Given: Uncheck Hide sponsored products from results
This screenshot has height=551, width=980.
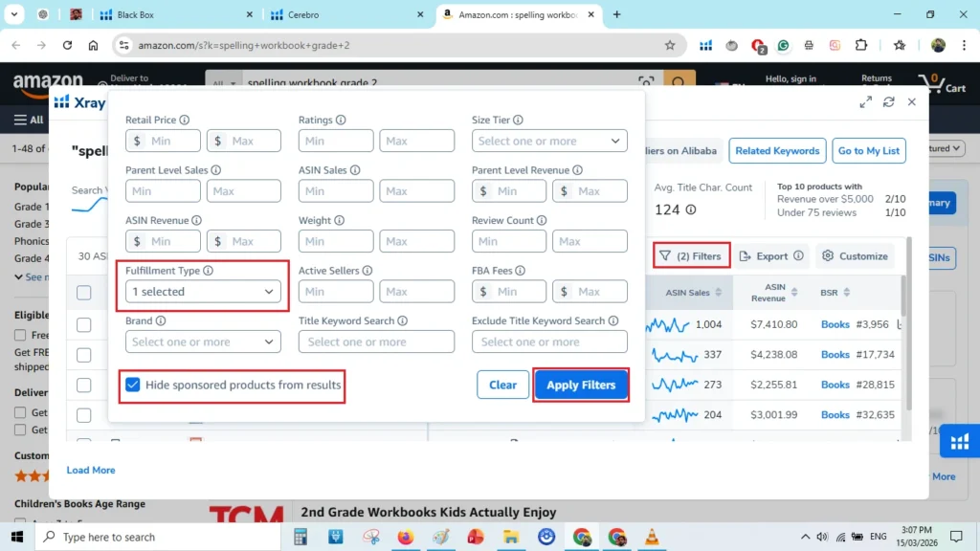Looking at the screenshot, I should [132, 386].
